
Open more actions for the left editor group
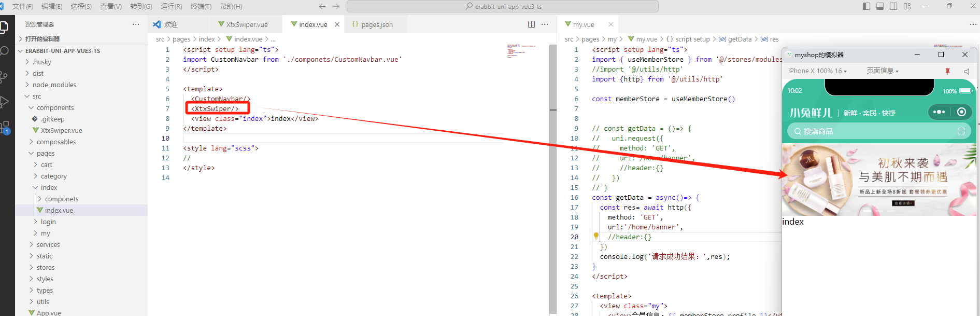[x=545, y=24]
